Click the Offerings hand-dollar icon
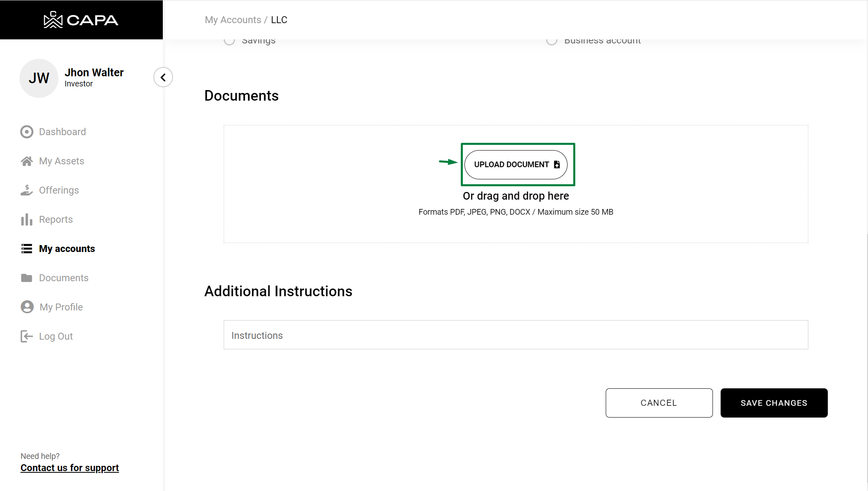The width and height of the screenshot is (868, 491). pos(27,190)
